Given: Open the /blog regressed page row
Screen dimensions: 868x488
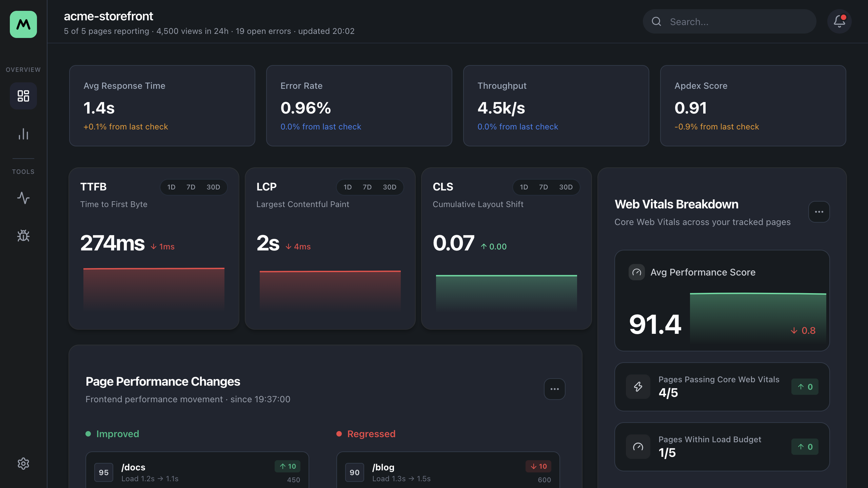Looking at the screenshot, I should [448, 470].
